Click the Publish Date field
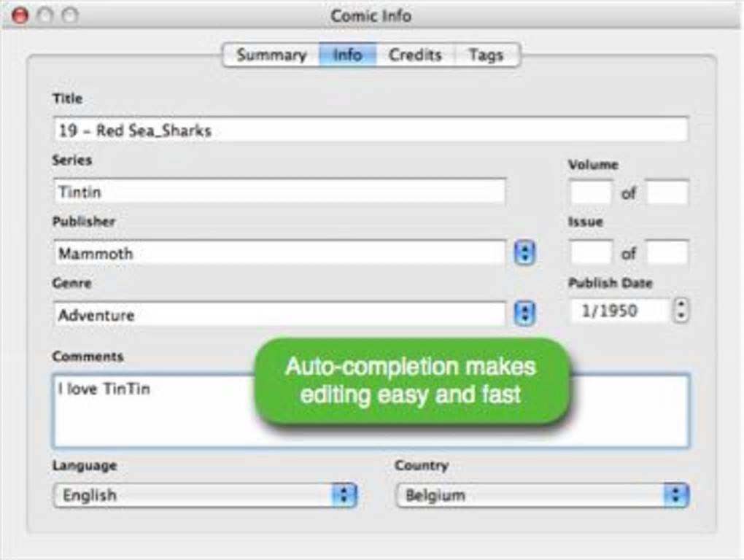 (x=619, y=311)
